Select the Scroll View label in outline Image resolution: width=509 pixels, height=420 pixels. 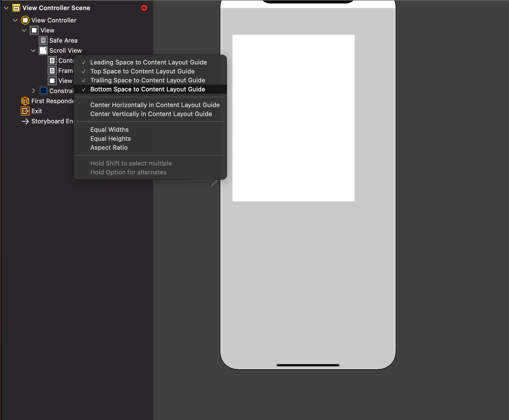tap(65, 50)
